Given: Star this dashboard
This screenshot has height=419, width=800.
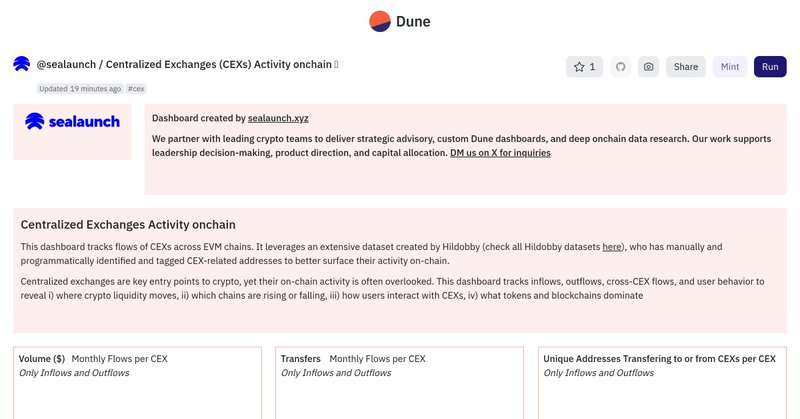Looking at the screenshot, I should tap(584, 67).
